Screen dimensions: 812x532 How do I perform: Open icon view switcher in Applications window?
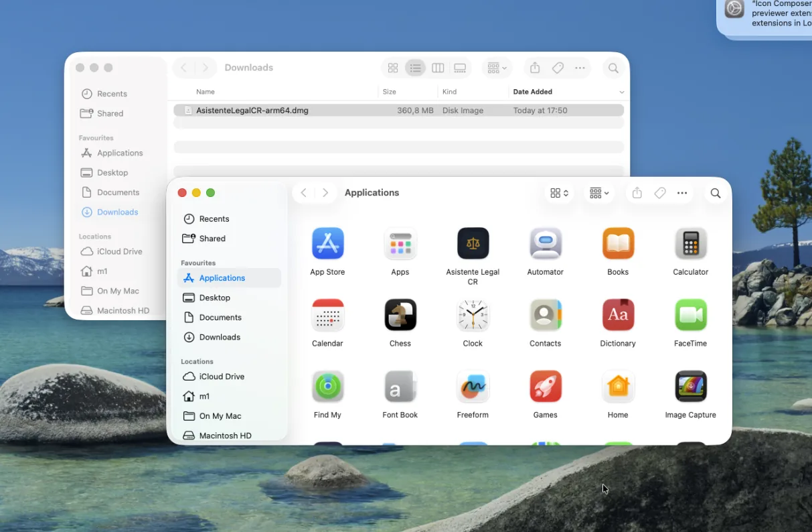click(559, 193)
